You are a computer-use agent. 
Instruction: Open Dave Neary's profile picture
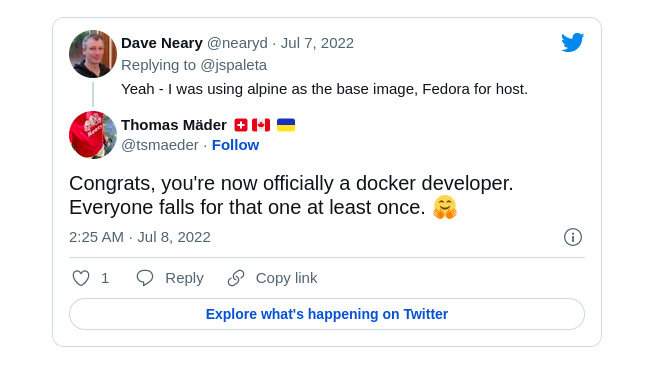[x=93, y=54]
